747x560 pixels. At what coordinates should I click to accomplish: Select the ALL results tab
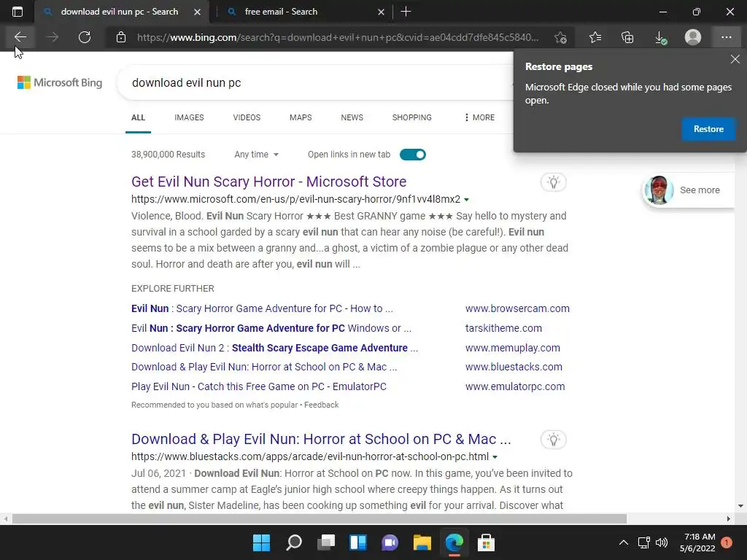click(x=138, y=117)
